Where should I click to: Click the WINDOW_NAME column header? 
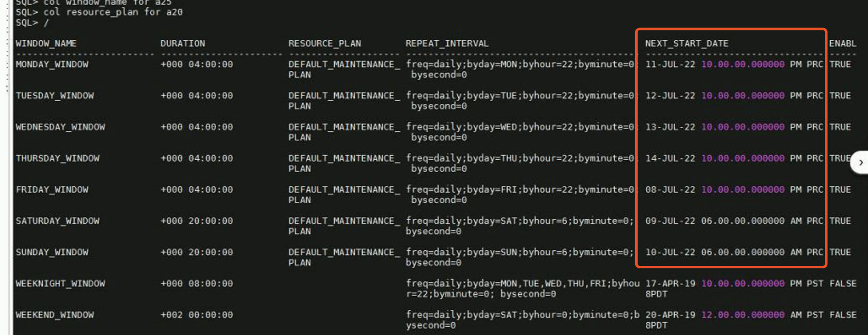(x=46, y=43)
